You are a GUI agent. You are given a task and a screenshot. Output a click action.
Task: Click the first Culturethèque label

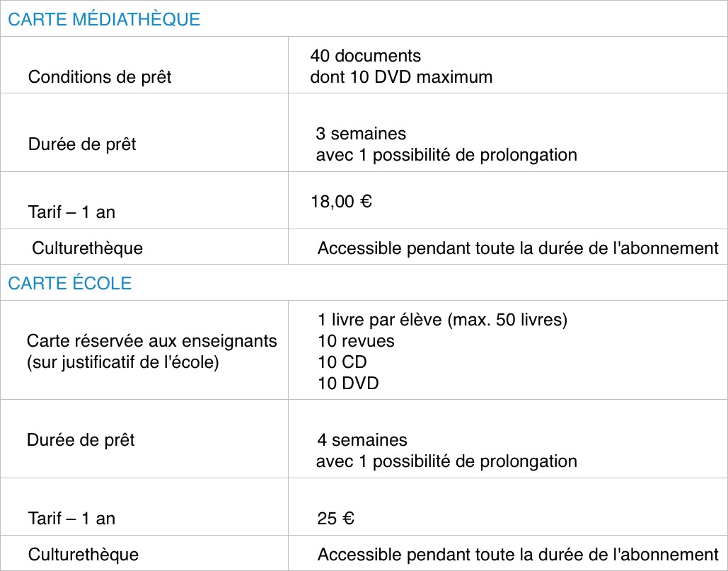click(87, 248)
